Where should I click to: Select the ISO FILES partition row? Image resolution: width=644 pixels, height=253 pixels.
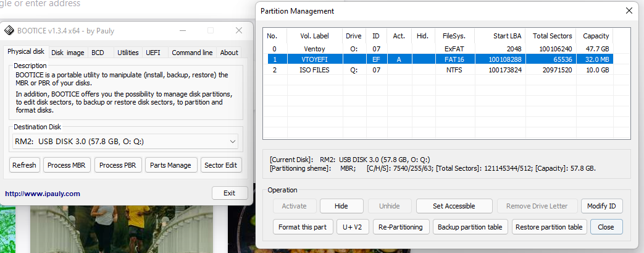(x=438, y=71)
